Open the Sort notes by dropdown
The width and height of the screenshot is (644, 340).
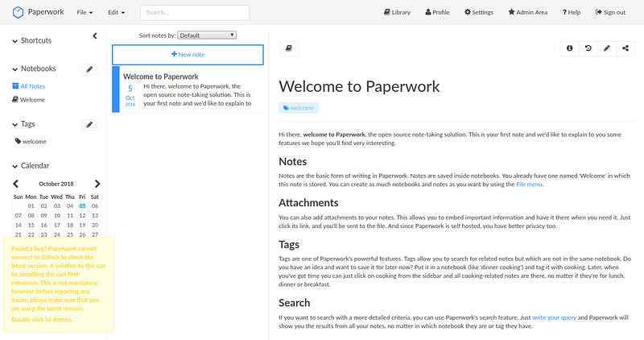[207, 35]
